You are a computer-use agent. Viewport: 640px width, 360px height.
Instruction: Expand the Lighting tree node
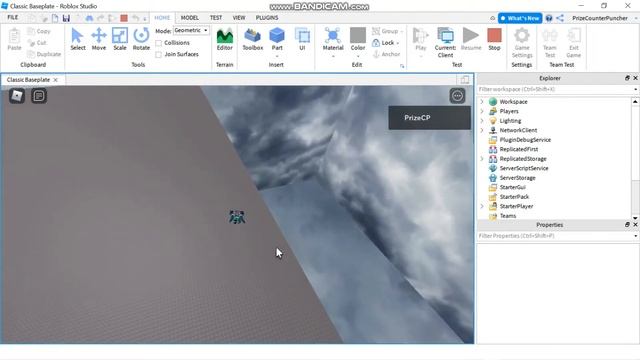(x=482, y=121)
